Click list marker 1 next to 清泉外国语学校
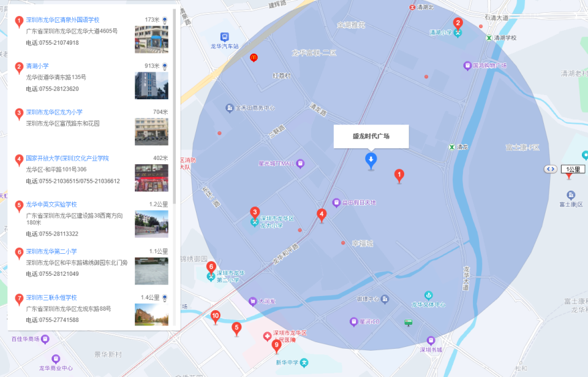Viewport: 588px width, 377px height. pos(19,21)
